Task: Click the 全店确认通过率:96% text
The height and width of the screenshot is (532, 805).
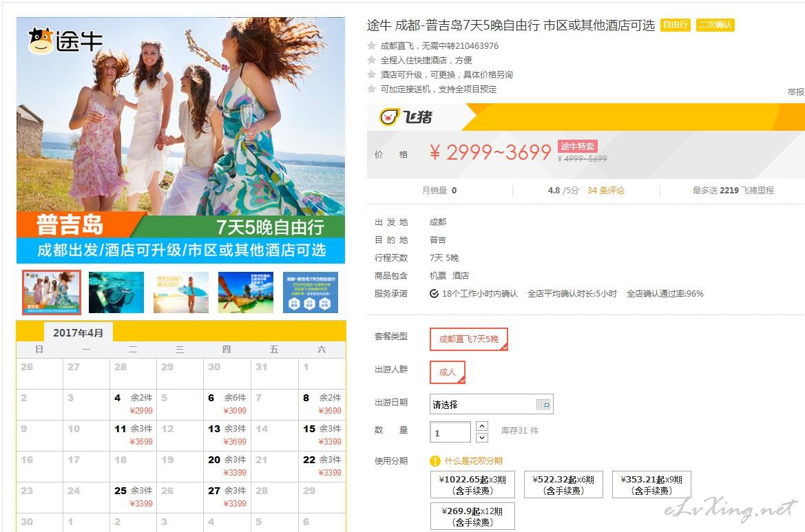Action: (x=665, y=293)
